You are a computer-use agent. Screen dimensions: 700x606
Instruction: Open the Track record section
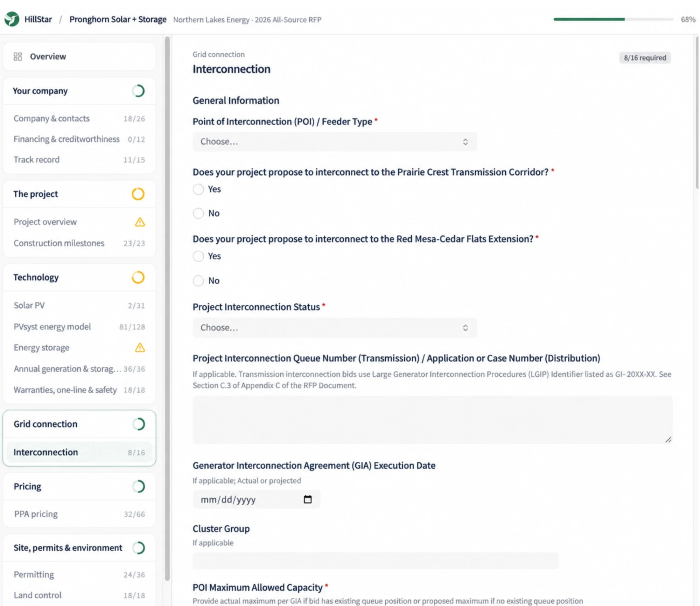pos(79,160)
